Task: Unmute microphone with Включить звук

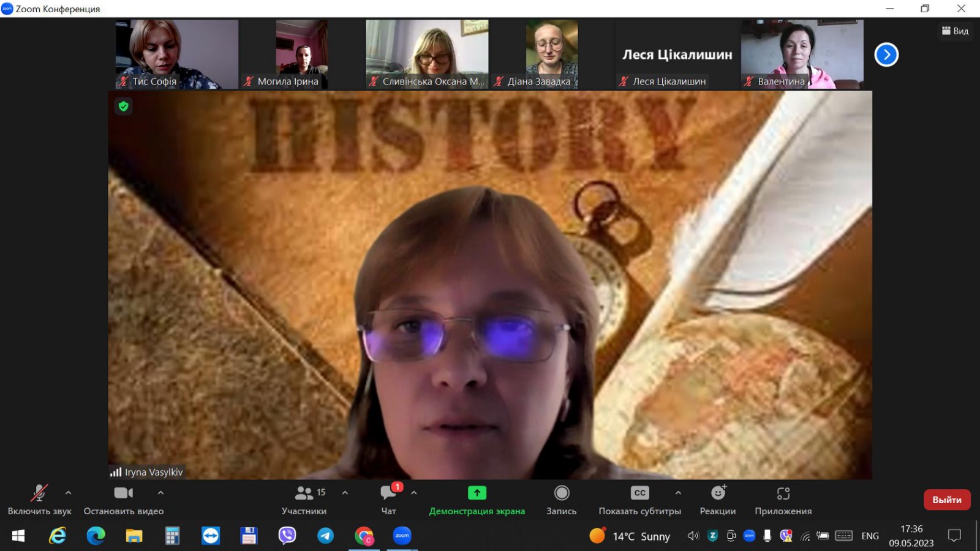Action: (x=39, y=499)
